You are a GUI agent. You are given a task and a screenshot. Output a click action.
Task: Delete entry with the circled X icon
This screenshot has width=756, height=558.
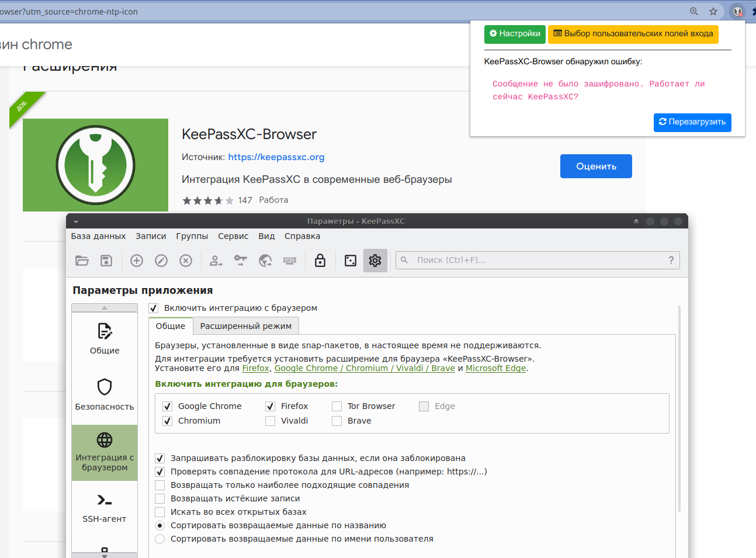[186, 261]
